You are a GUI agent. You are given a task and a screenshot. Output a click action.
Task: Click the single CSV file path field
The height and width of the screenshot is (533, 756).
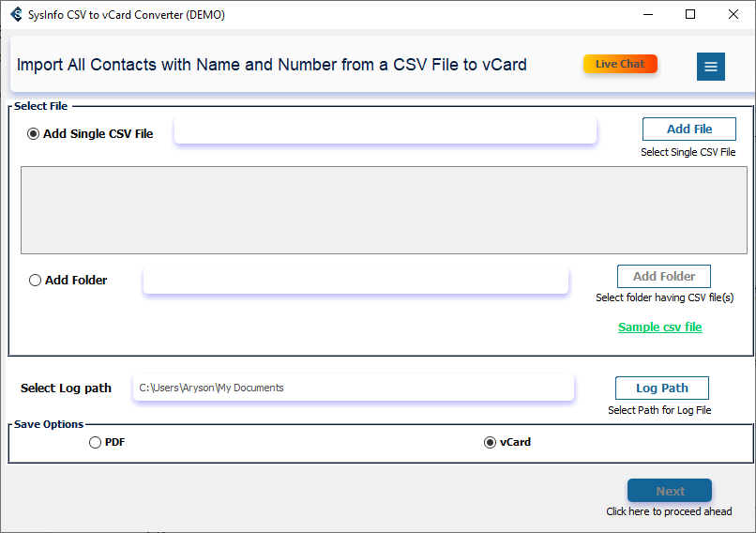[385, 131]
